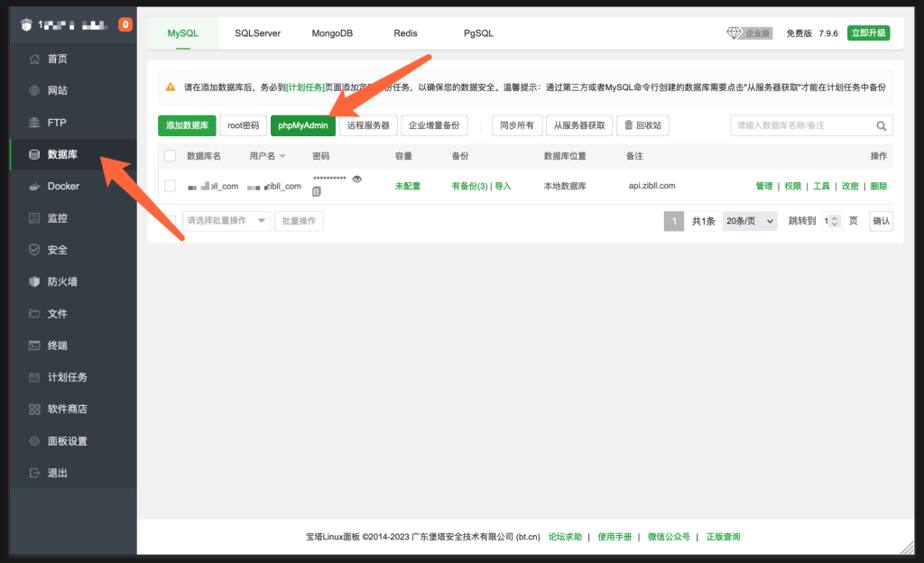924x563 pixels.
Task: Open the 请选择批量操作 batch action dropdown
Action: click(226, 220)
